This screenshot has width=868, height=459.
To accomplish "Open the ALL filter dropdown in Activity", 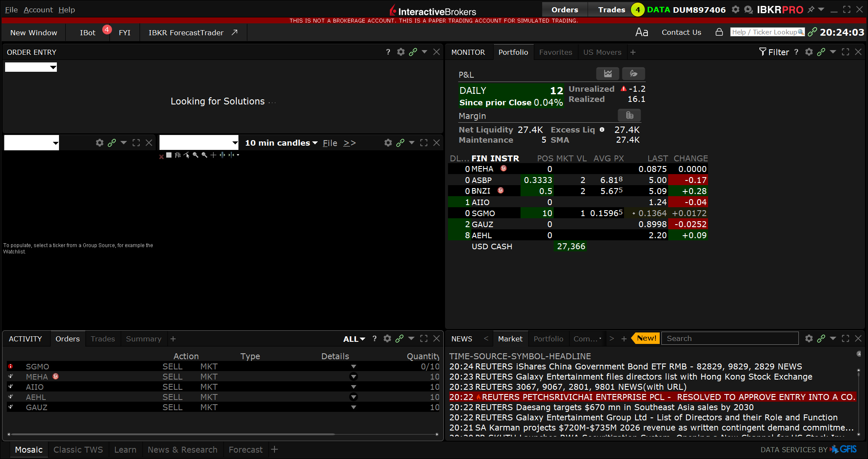I will (x=354, y=339).
